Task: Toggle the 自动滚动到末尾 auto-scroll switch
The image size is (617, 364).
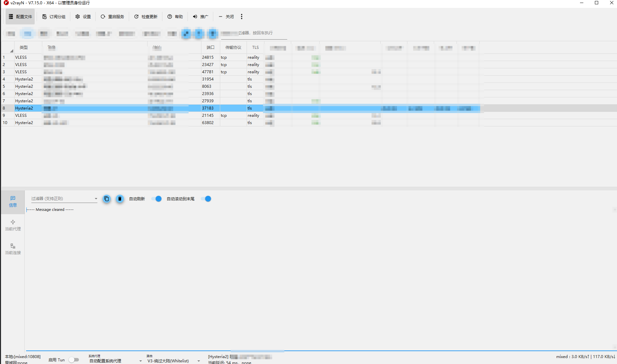Action: pyautogui.click(x=206, y=199)
